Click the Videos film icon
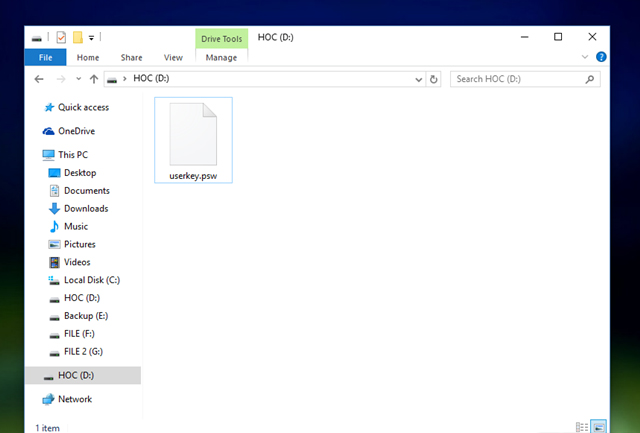640x433 pixels. [x=54, y=262]
